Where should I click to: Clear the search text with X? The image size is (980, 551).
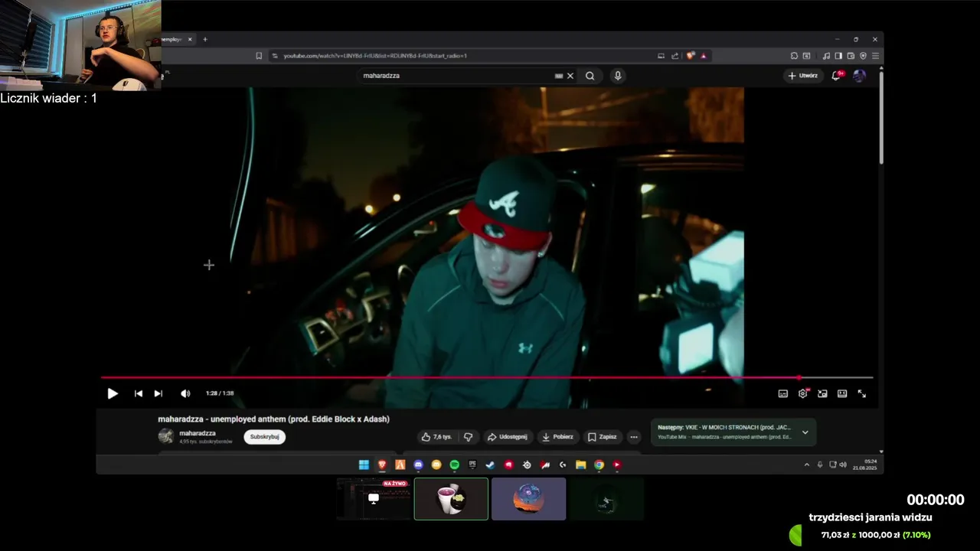click(570, 76)
